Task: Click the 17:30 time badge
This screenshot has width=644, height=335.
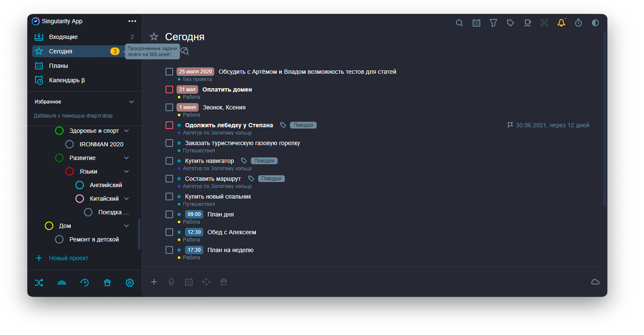Action: click(x=194, y=250)
